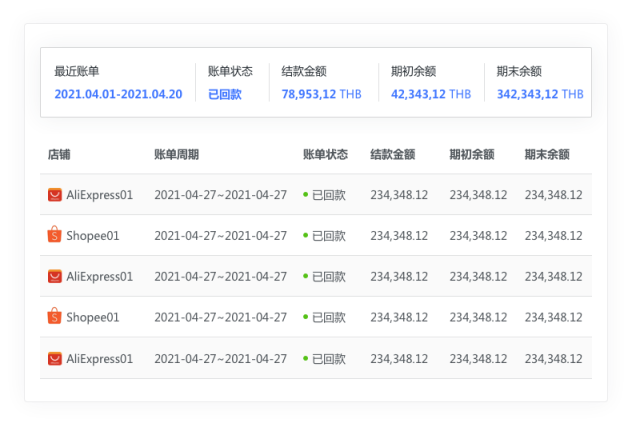This screenshot has height=427, width=632.
Task: Select the 342,343,12 THB closing balance
Action: (540, 95)
